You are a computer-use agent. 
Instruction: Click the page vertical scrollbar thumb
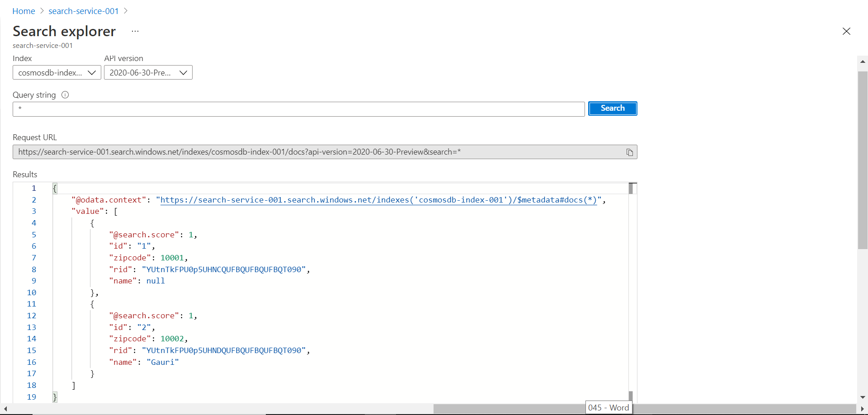click(863, 160)
